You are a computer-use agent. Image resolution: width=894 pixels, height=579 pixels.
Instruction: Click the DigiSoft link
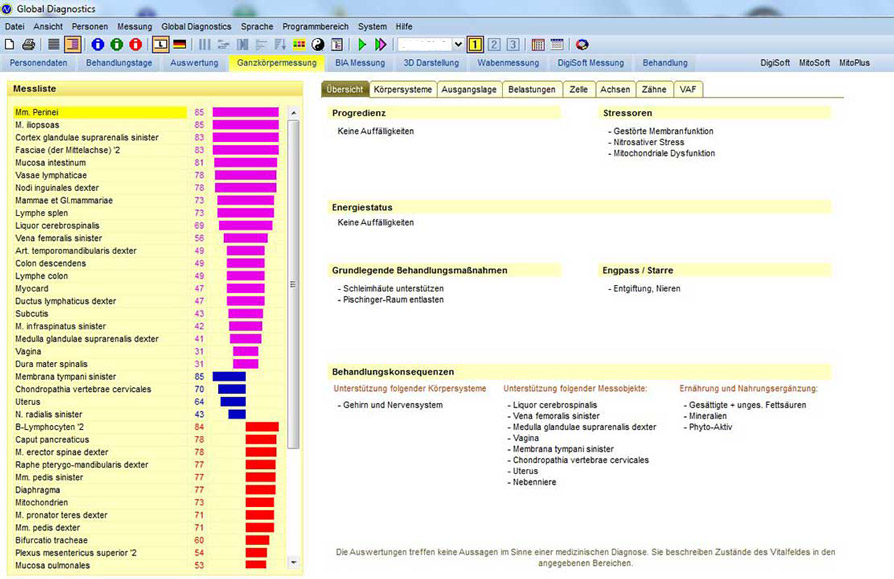click(x=775, y=63)
